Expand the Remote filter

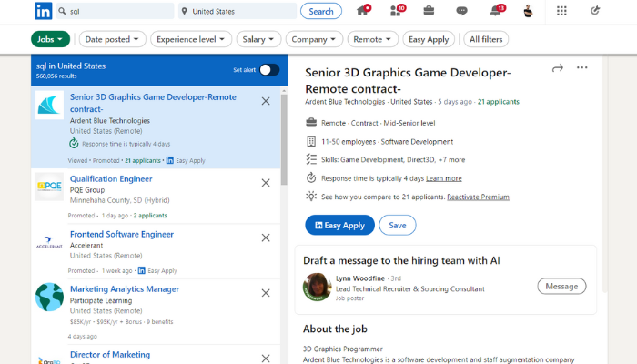coord(372,39)
